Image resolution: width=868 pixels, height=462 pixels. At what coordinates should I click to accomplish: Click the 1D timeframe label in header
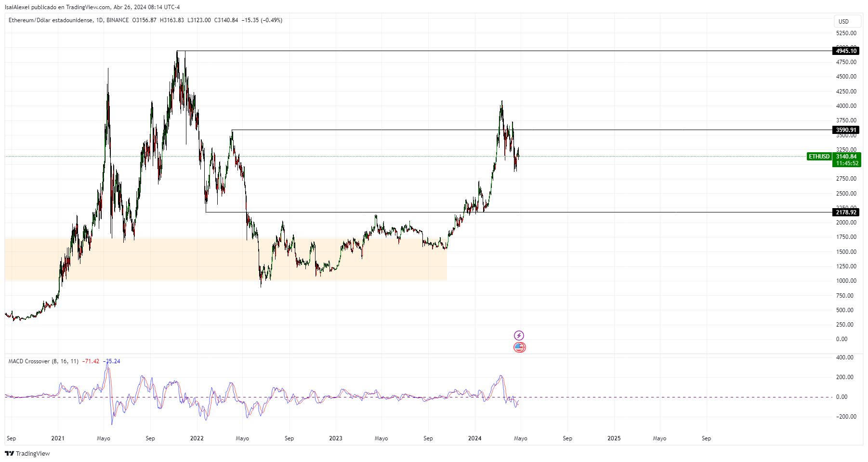tap(100, 20)
